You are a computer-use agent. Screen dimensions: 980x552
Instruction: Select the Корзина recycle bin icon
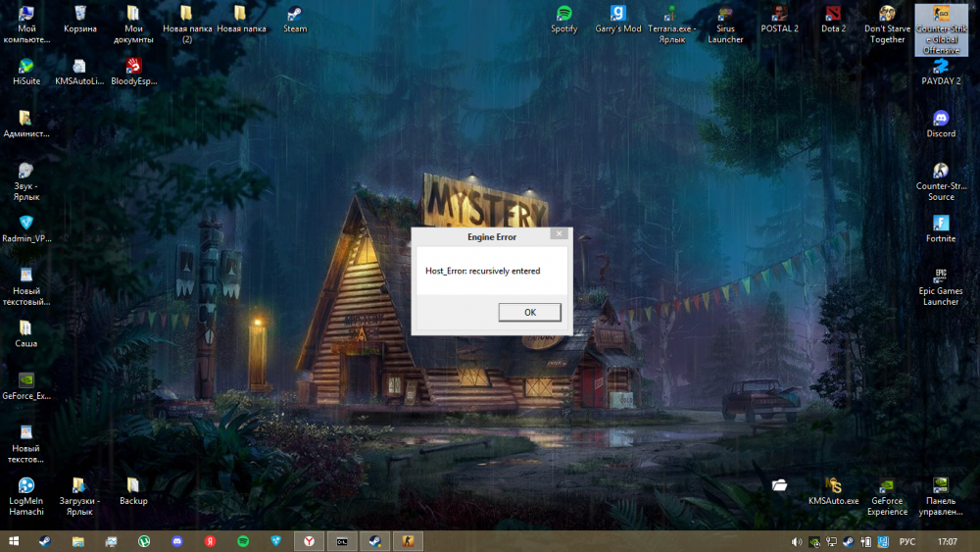[80, 20]
